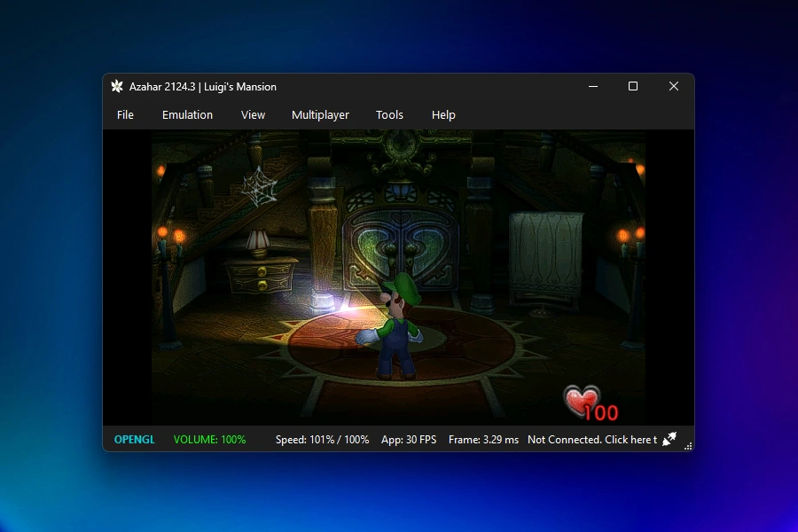Image resolution: width=798 pixels, height=532 pixels.
Task: Maximize the Azahar emulator window
Action: (x=633, y=87)
